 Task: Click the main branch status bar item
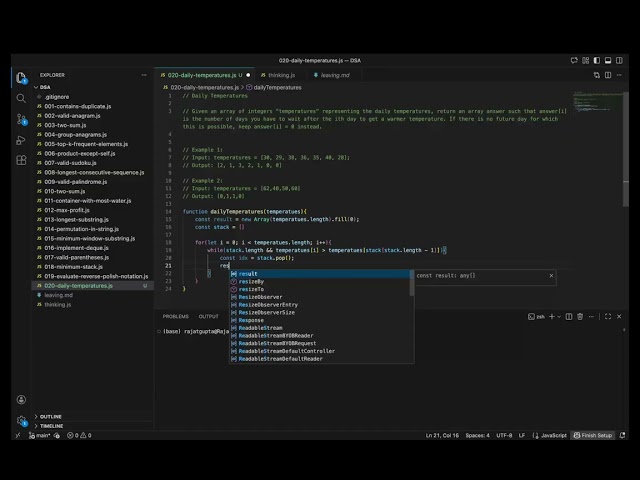[x=40, y=435]
